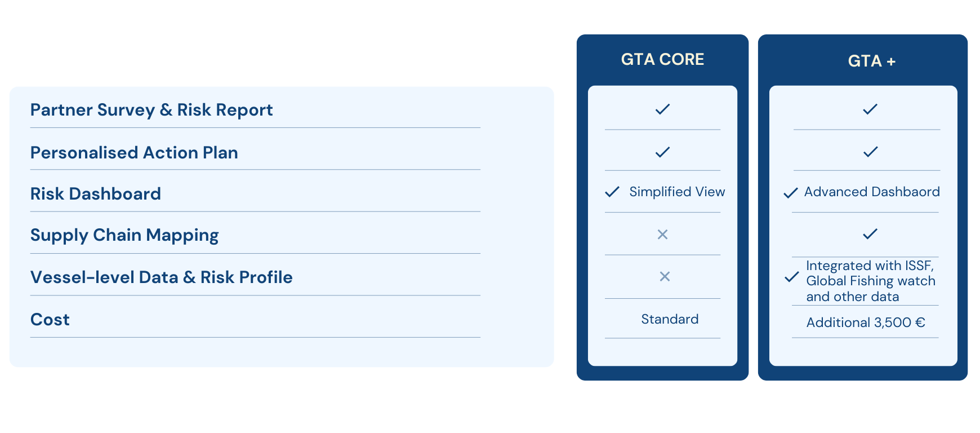The height and width of the screenshot is (433, 980).
Task: Click GTA CORE checkmark for Personalised Action Plan
Action: pyautogui.click(x=662, y=152)
